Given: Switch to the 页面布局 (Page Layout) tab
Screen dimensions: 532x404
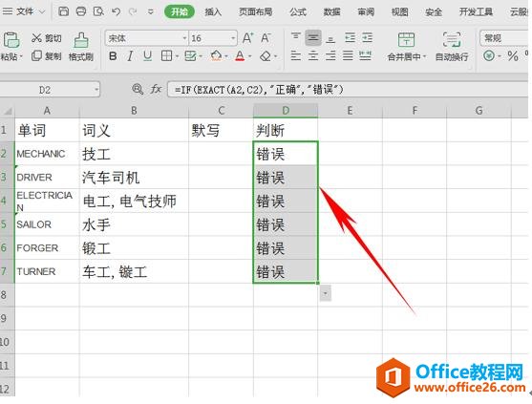Looking at the screenshot, I should (255, 12).
